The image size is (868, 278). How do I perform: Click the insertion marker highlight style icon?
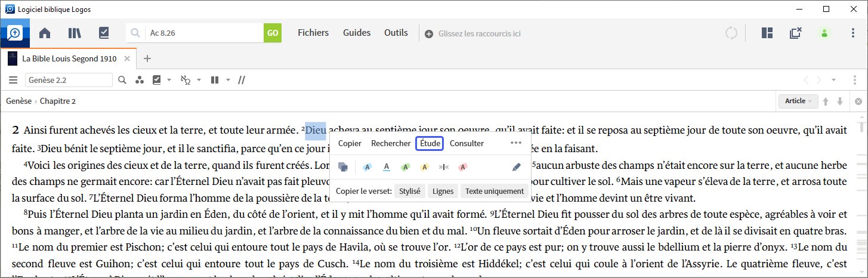tap(443, 167)
